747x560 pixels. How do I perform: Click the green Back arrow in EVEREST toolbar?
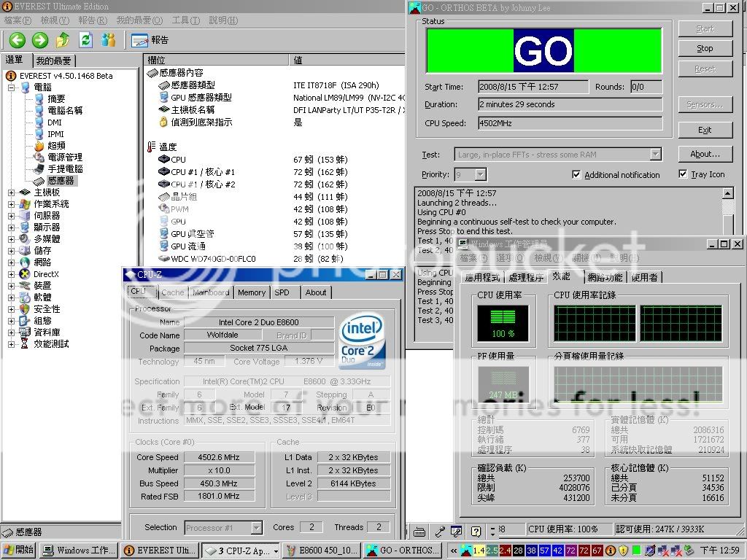pyautogui.click(x=17, y=40)
